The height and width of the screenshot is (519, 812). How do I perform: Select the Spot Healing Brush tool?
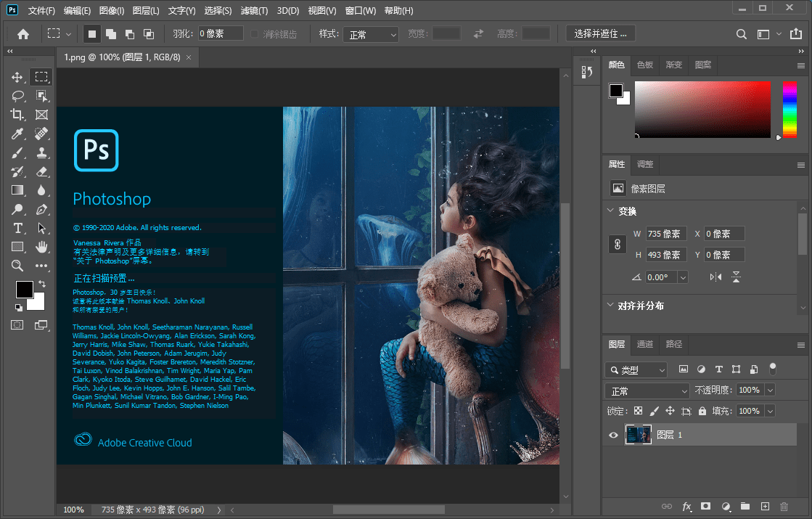(41, 134)
